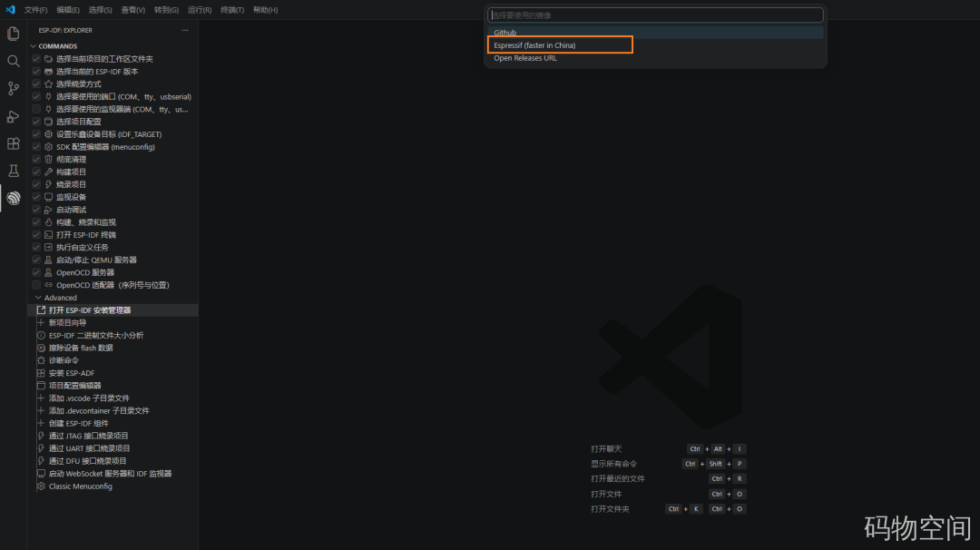Screen dimensions: 980x550
Task: Focus the mirror selection input box
Action: pos(655,15)
